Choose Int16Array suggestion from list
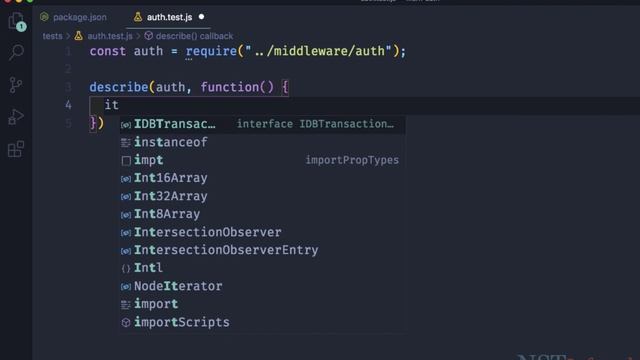This screenshot has width=640, height=360. [x=262, y=178]
